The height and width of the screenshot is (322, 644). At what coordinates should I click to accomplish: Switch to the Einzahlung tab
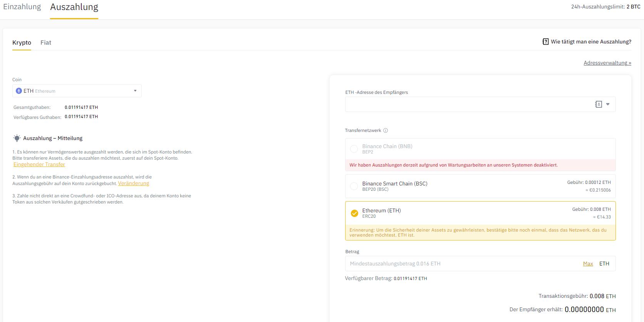(x=22, y=7)
